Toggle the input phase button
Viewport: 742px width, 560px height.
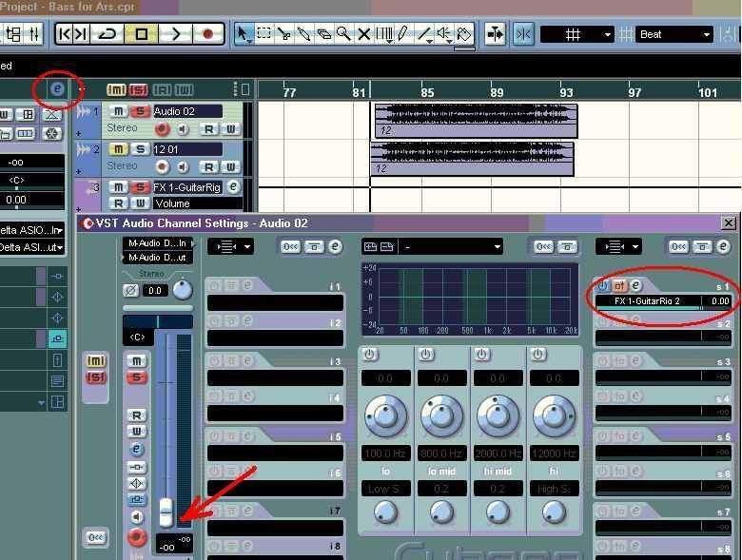pos(131,290)
